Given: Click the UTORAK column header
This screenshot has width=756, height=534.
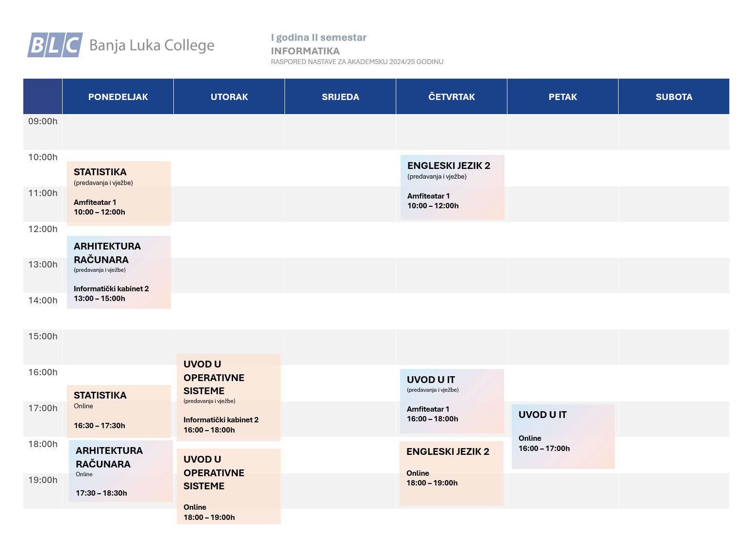Looking at the screenshot, I should tap(229, 97).
